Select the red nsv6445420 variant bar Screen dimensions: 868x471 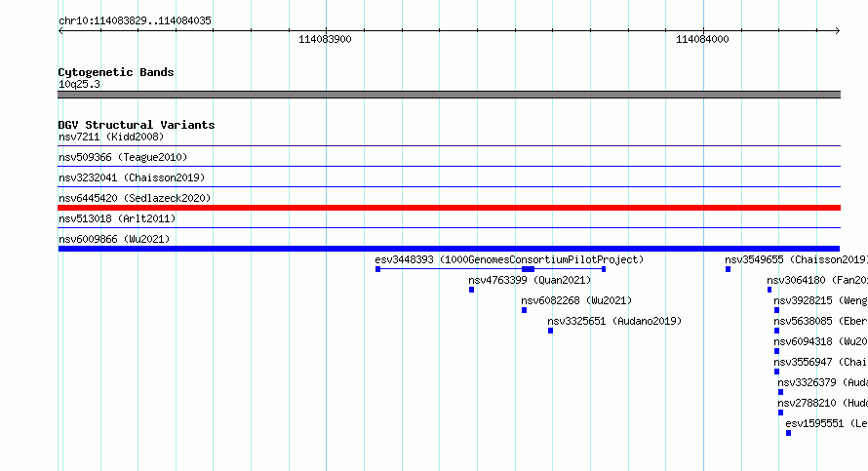point(449,208)
